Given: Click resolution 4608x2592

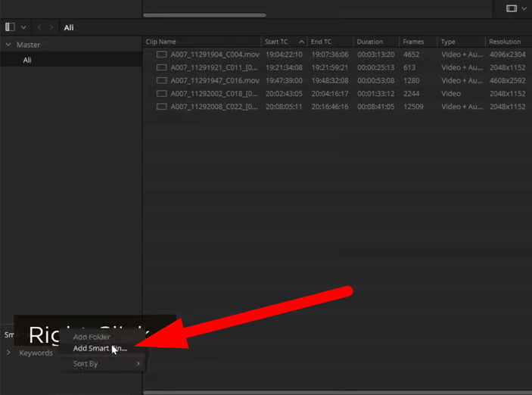Looking at the screenshot, I should (507, 80).
